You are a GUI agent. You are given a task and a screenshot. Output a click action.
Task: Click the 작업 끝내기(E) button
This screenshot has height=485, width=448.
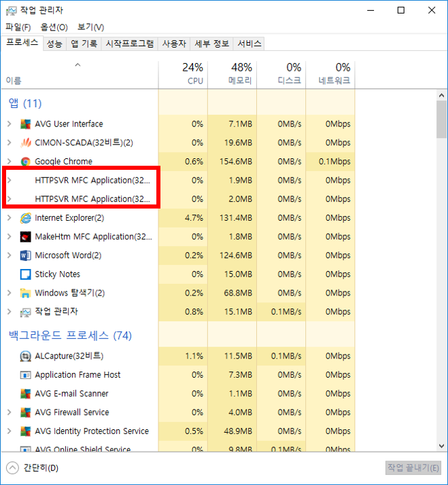coord(413,467)
